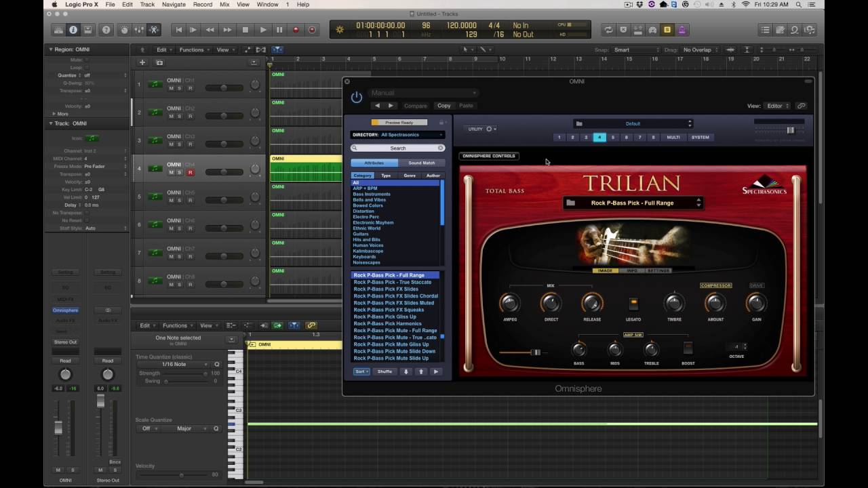The height and width of the screenshot is (488, 868).
Task: Open the Loop Browser icon
Action: tap(795, 30)
